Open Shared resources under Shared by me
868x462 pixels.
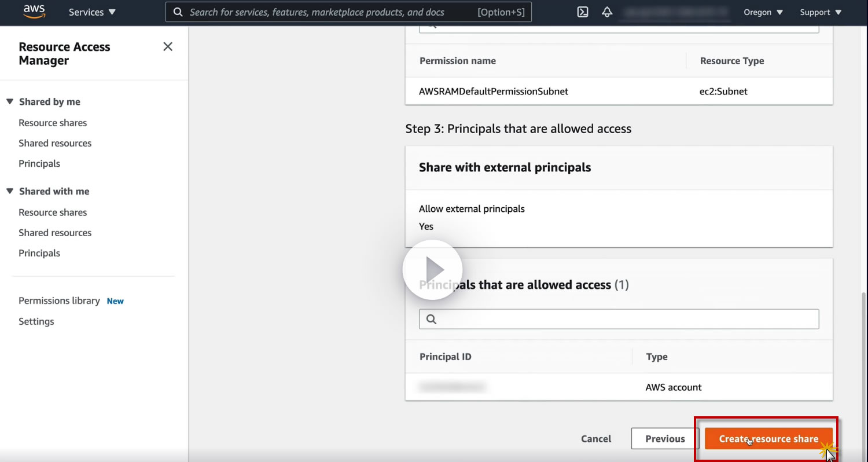click(x=55, y=143)
